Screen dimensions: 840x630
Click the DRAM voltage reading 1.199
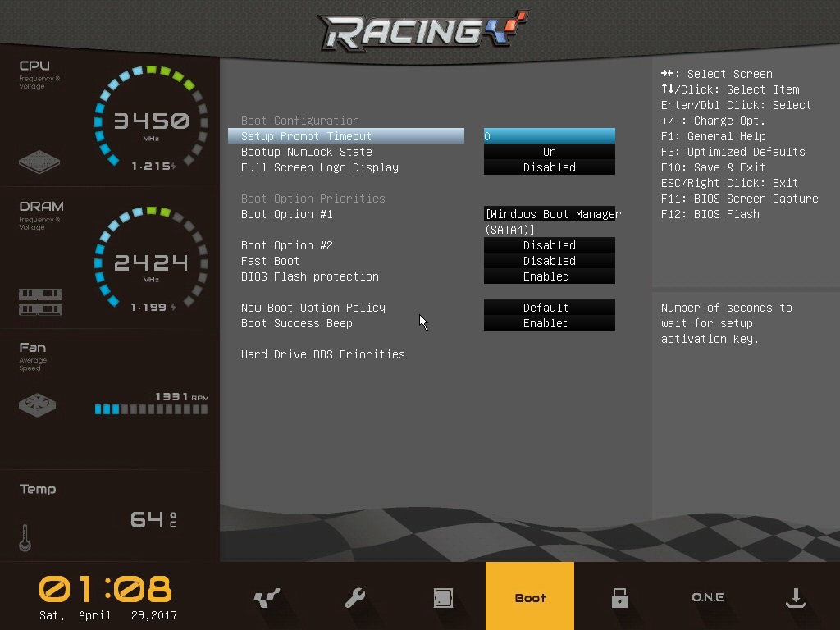153,307
